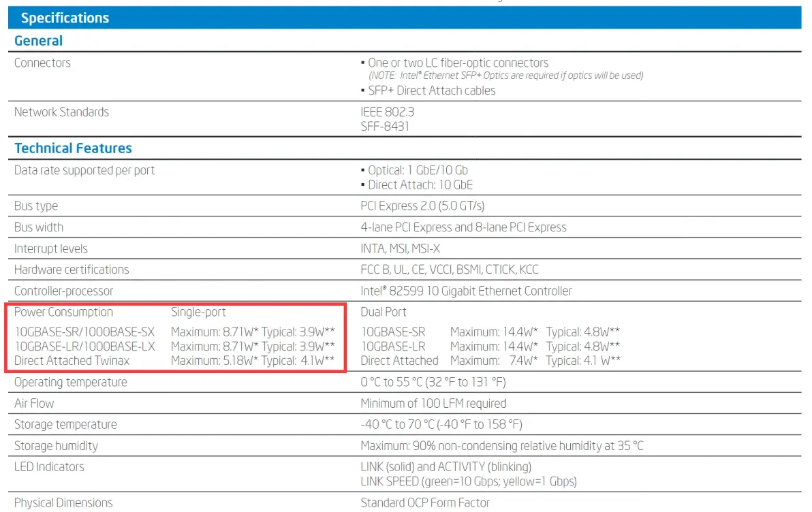Click the Technical Features section heading
The height and width of the screenshot is (512, 812).
coord(73,148)
